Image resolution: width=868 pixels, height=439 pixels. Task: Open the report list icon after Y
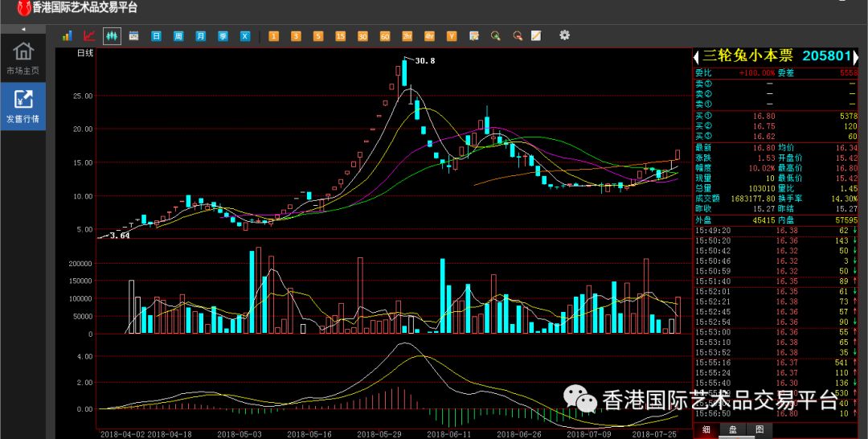[474, 36]
